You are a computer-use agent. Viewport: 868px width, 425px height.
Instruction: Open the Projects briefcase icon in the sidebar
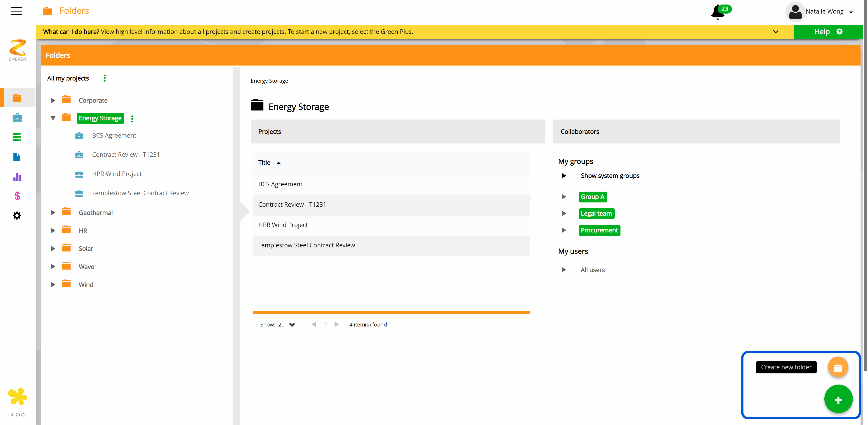coord(17,117)
